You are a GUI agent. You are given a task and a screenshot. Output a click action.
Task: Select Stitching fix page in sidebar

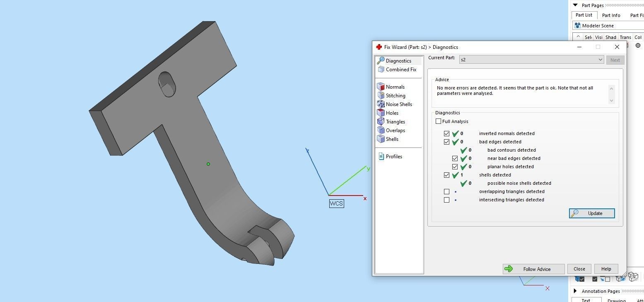tap(391, 96)
